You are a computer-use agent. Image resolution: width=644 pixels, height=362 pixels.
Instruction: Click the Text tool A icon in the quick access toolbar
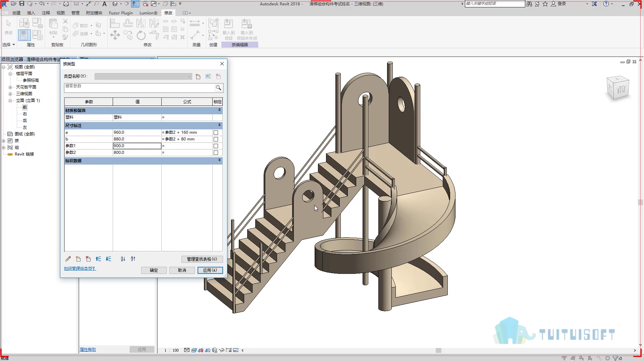coord(104,4)
